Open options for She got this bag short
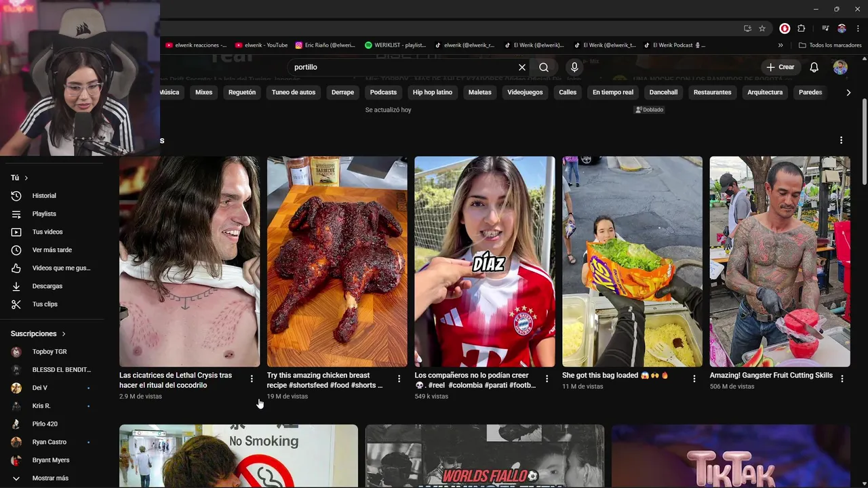 [694, 379]
